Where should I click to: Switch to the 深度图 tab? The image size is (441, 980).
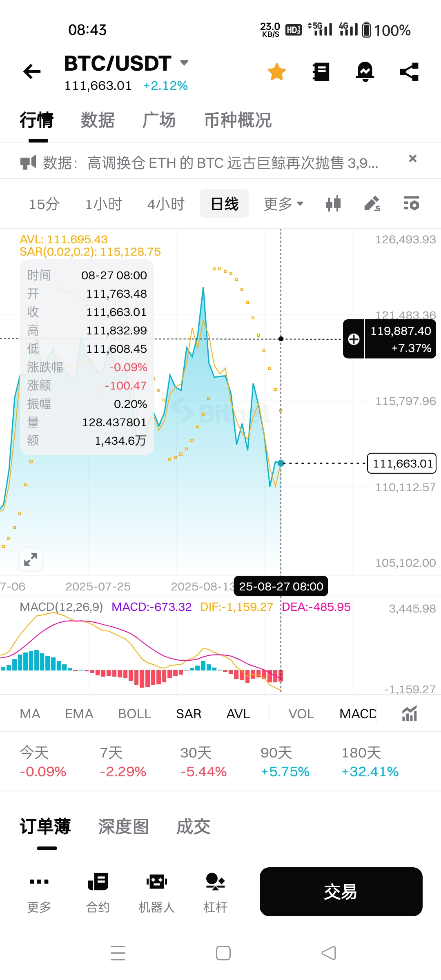click(123, 827)
